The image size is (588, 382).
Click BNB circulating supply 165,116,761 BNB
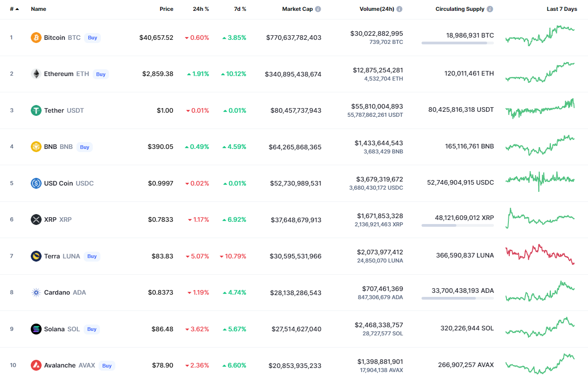pos(469,146)
